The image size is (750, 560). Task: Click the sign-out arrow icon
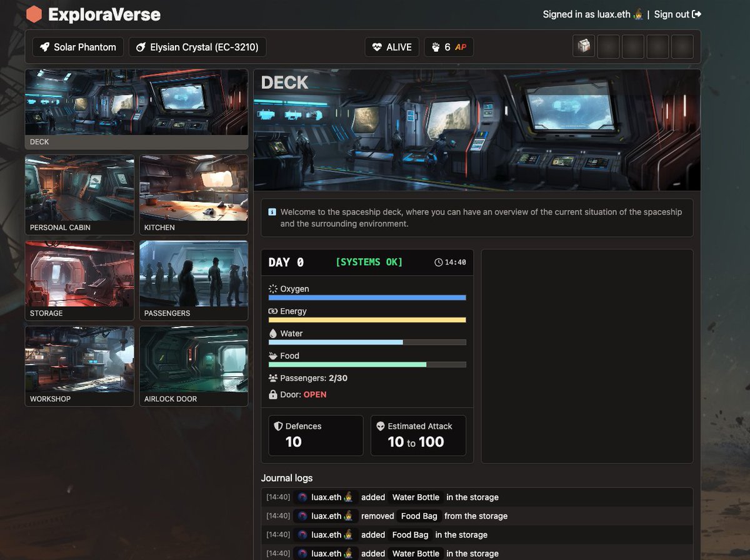point(697,14)
